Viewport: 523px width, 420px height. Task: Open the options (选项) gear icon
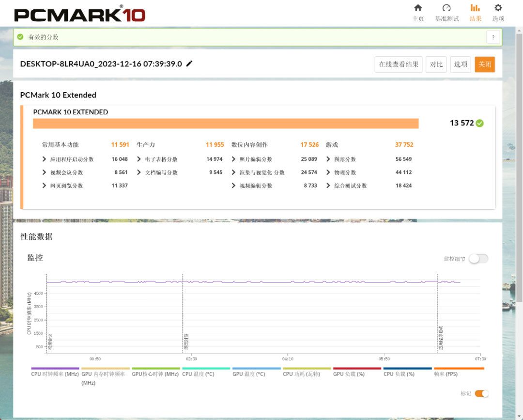coord(498,8)
